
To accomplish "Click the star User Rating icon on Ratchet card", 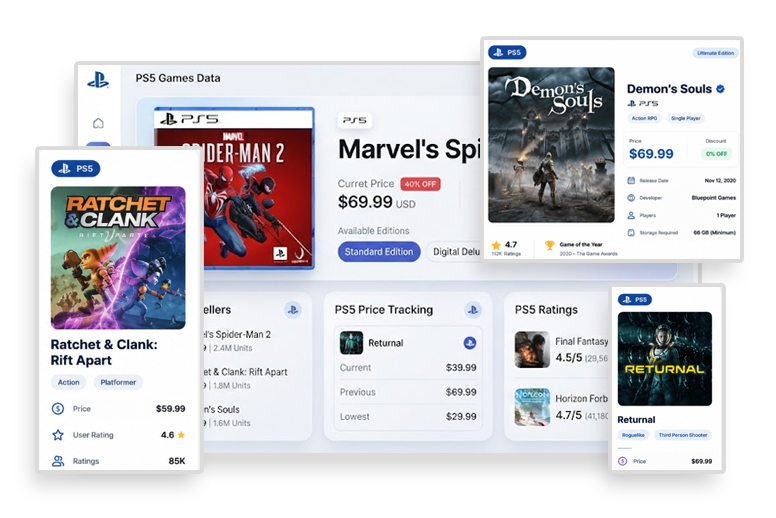I will [58, 435].
